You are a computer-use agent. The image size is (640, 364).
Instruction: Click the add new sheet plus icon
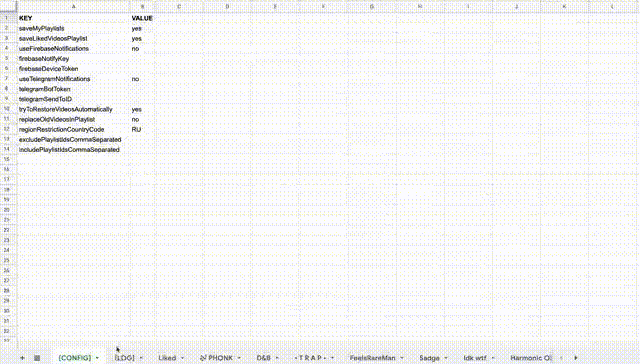22,358
